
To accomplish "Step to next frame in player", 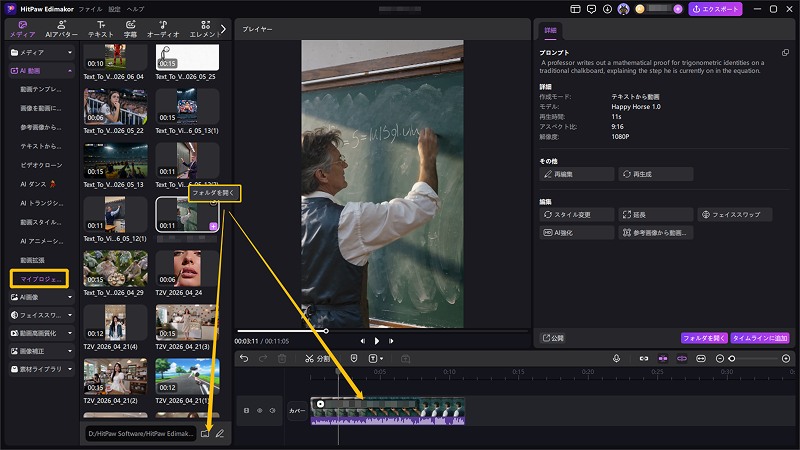I will 391,341.
